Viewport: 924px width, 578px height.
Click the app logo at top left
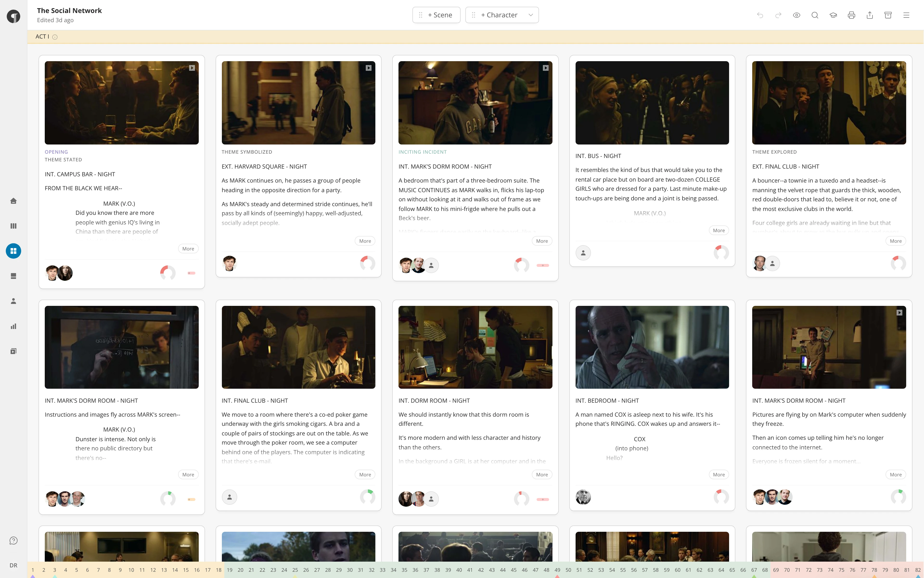(x=13, y=16)
